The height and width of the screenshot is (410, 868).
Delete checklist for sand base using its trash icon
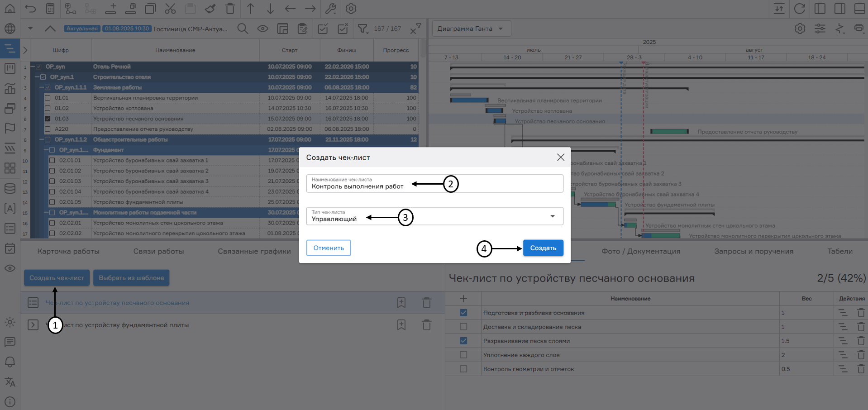tap(426, 303)
